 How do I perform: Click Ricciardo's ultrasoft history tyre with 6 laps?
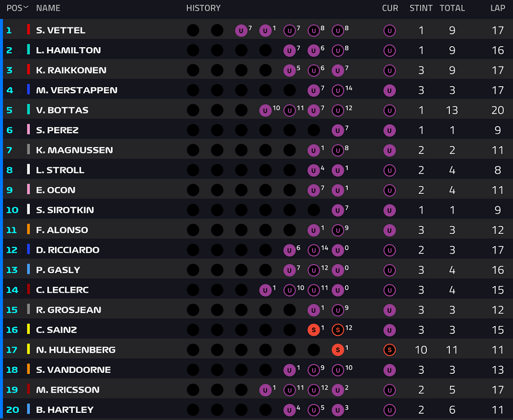[x=289, y=250]
